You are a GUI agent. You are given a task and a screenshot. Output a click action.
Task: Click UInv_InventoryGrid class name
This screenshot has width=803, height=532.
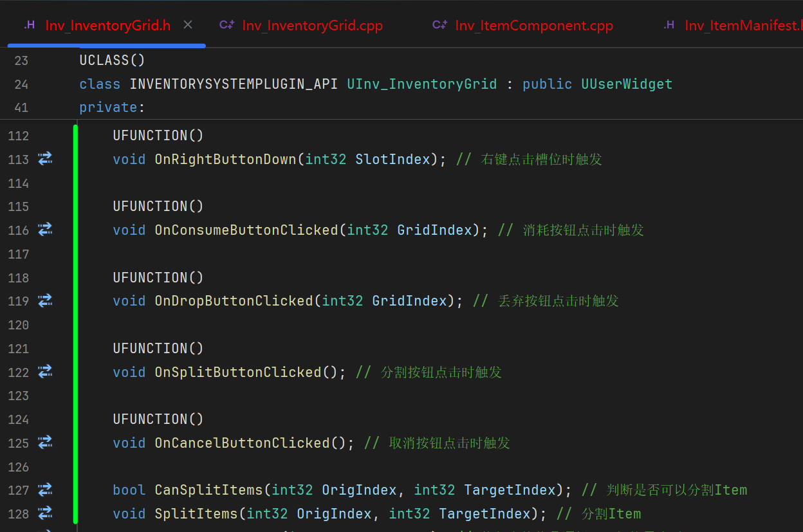(422, 84)
